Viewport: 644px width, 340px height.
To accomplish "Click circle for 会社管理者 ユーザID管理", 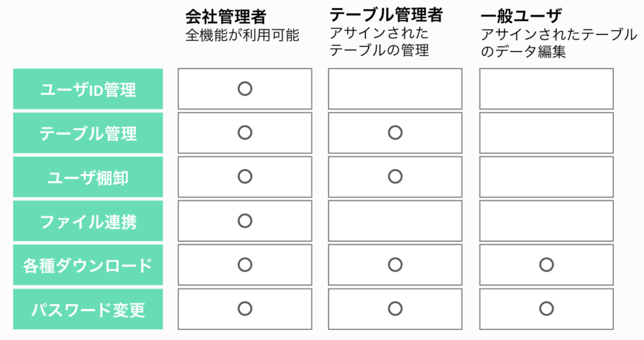I will pyautogui.click(x=245, y=89).
